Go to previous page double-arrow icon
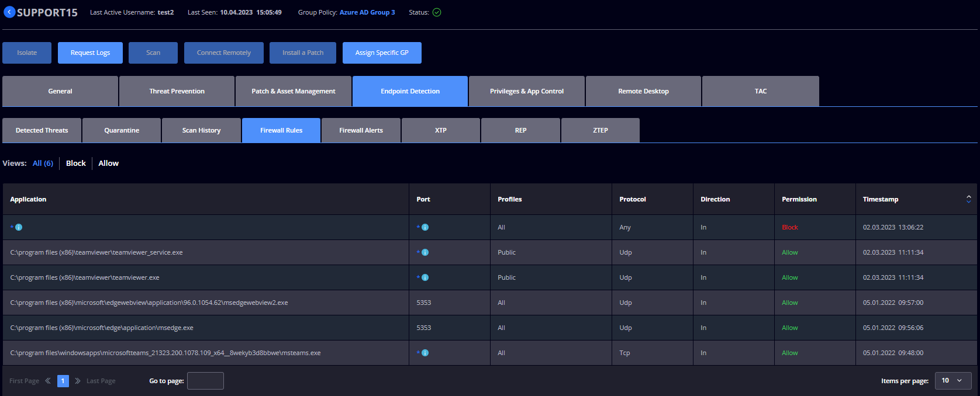Image resolution: width=980 pixels, height=396 pixels. [x=48, y=381]
